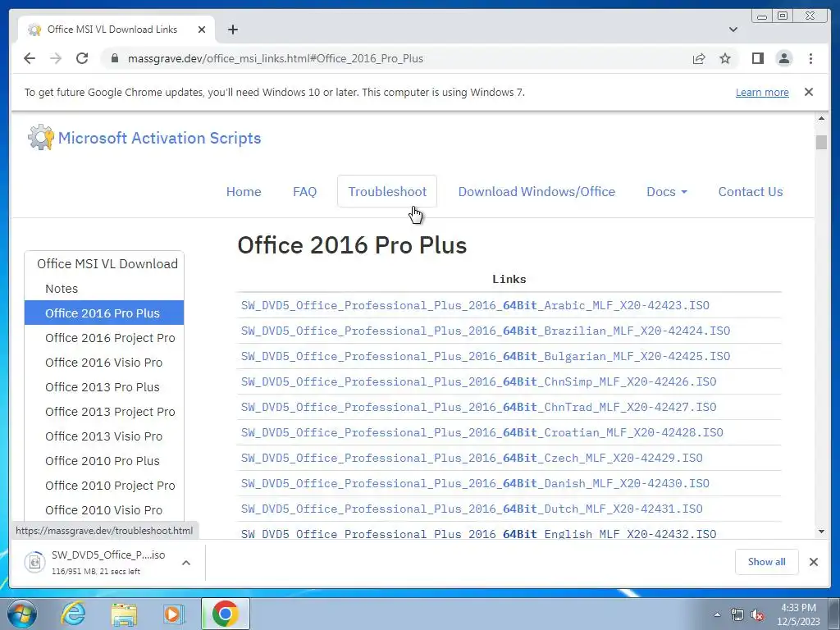840x630 pixels.
Task: Select Office MSI VL Download in sidebar
Action: (107, 263)
